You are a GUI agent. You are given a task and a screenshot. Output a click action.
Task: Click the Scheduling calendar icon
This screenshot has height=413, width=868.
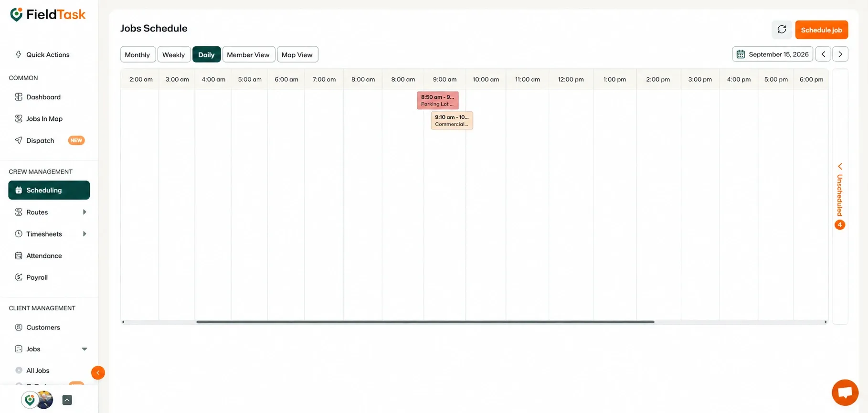[x=19, y=190]
